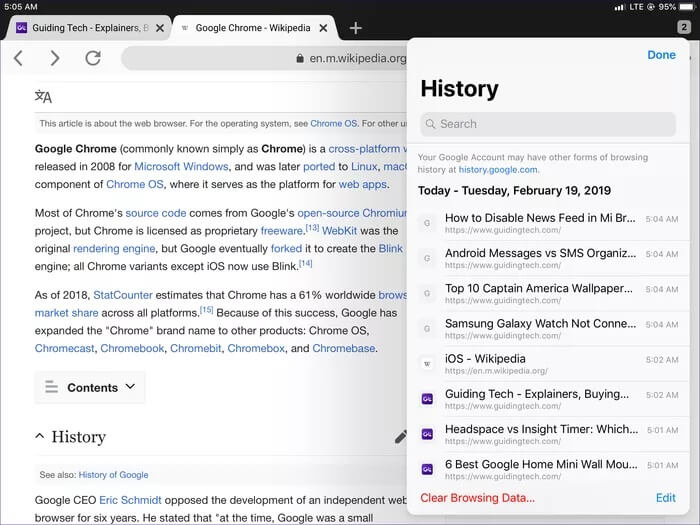Click the favicon of iOS - Wikipedia entry
The height and width of the screenshot is (525, 700).
coord(427,364)
